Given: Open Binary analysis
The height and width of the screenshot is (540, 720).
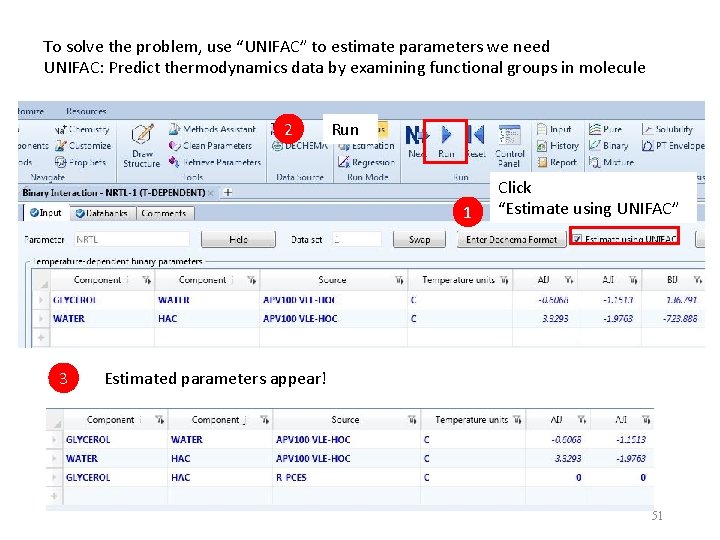Looking at the screenshot, I should pos(608,146).
